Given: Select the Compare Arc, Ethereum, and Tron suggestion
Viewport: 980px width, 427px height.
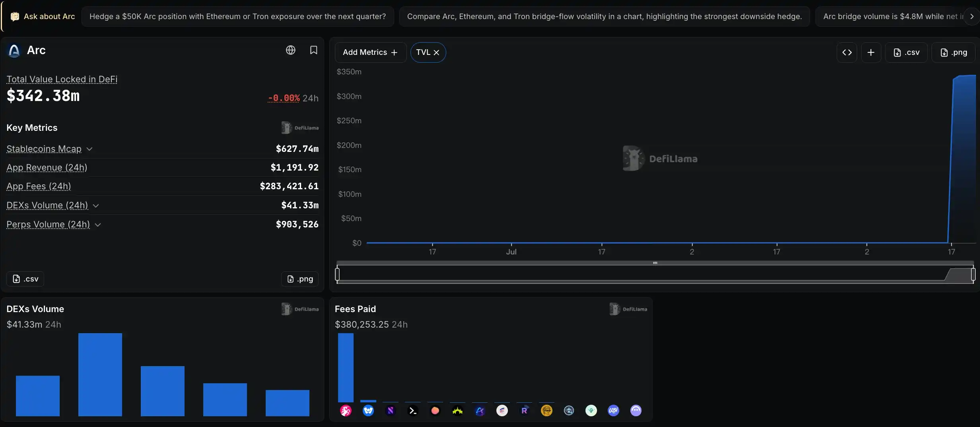Looking at the screenshot, I should click(604, 16).
